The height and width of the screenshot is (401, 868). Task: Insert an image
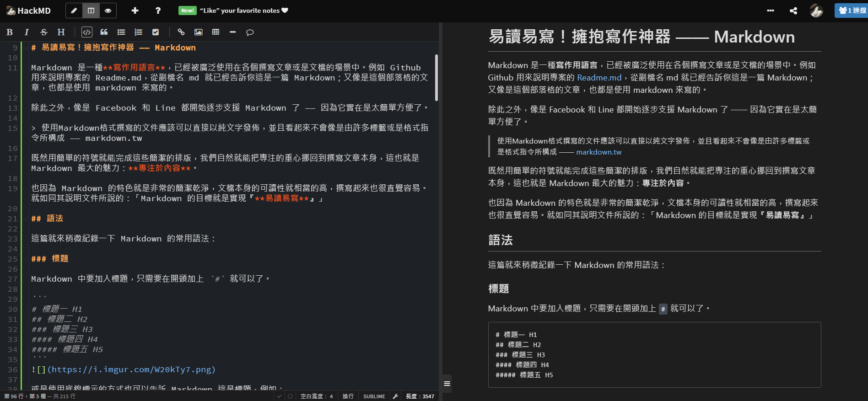(x=198, y=32)
